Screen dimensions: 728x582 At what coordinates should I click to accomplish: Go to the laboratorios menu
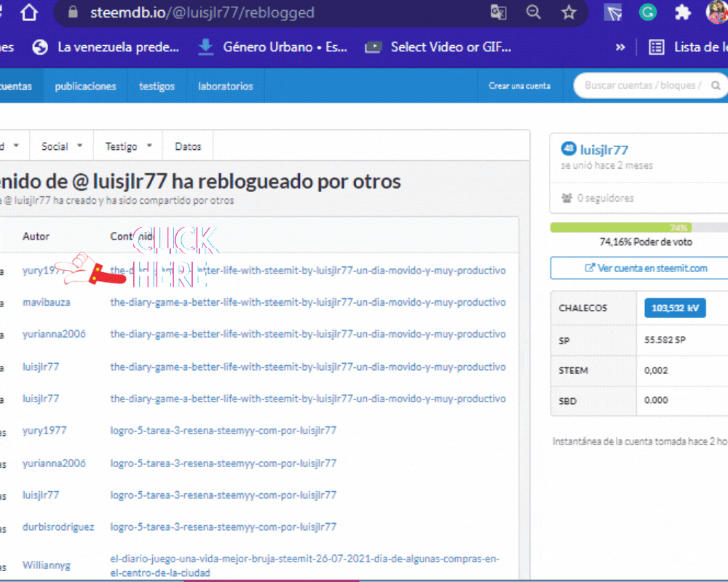click(226, 86)
